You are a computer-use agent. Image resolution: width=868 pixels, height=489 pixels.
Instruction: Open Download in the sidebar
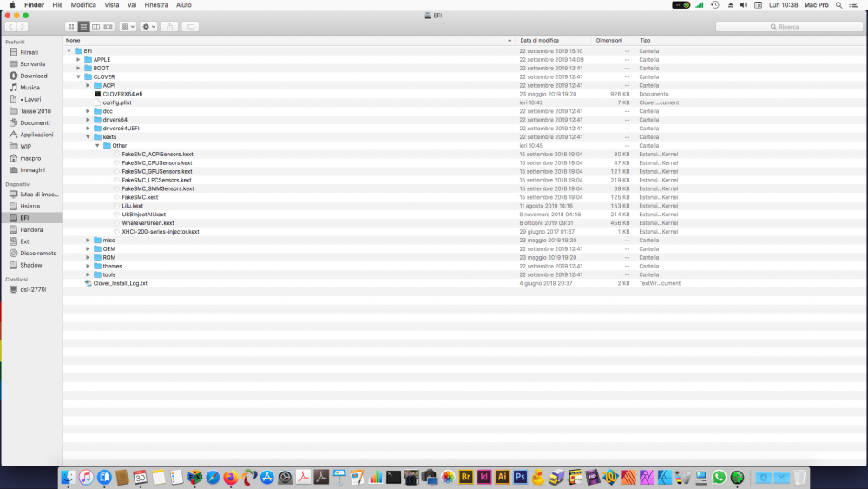coord(33,76)
